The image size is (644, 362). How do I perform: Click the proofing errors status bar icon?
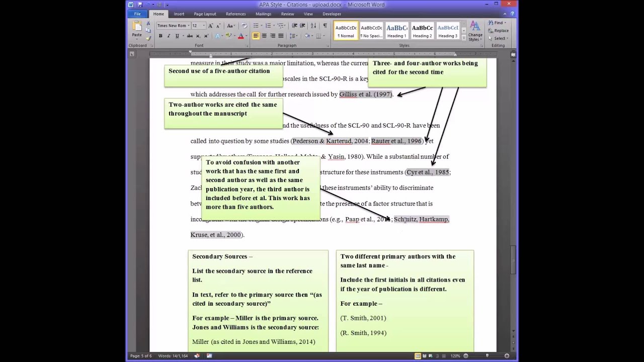tap(197, 356)
